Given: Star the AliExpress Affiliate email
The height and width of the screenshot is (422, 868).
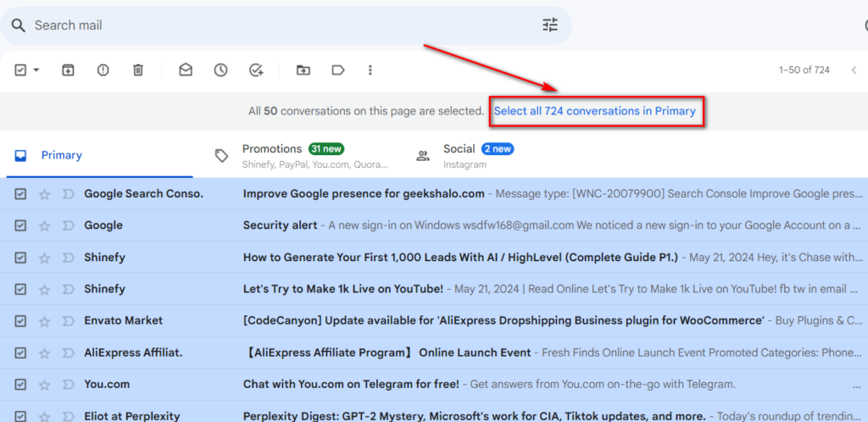Looking at the screenshot, I should click(x=45, y=353).
